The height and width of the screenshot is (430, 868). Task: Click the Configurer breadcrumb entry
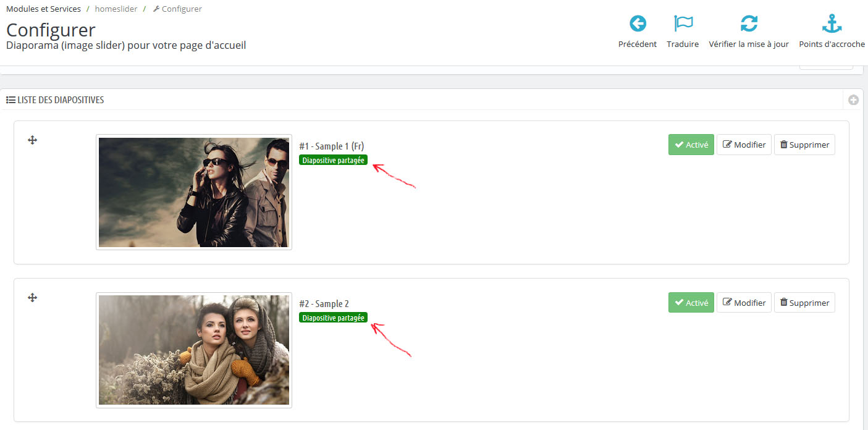click(177, 9)
